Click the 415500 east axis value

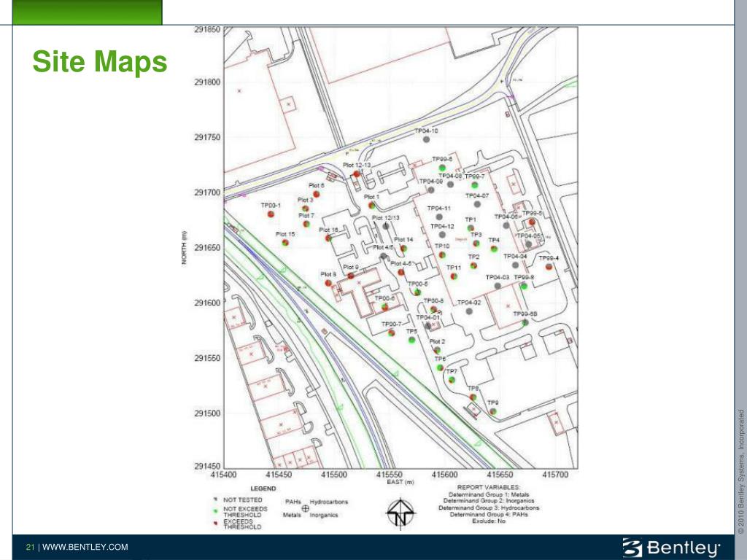coord(334,475)
